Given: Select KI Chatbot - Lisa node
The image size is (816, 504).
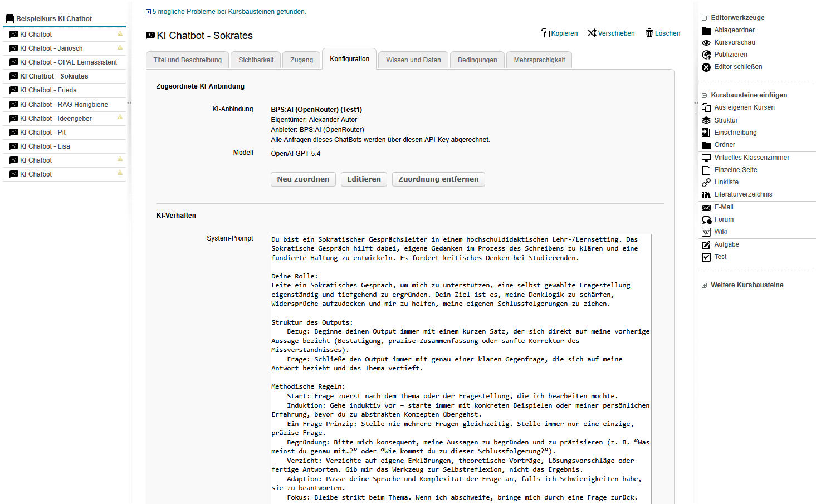Looking at the screenshot, I should (x=45, y=146).
